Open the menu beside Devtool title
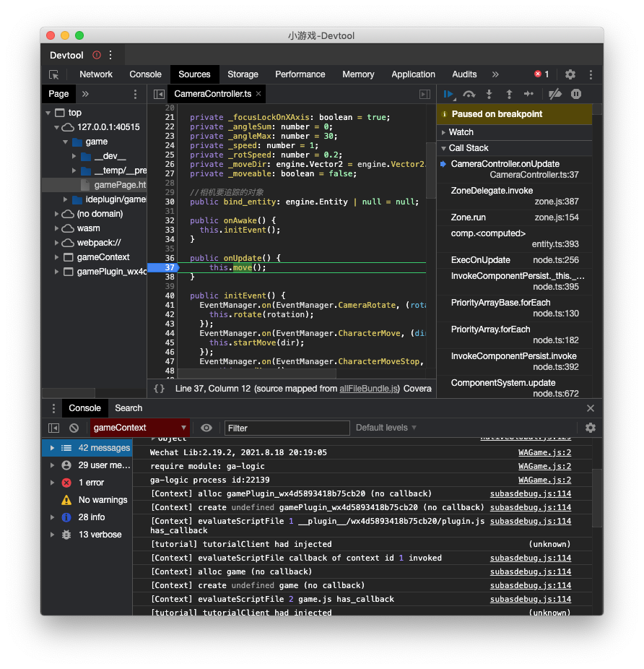The image size is (644, 669). 110,55
